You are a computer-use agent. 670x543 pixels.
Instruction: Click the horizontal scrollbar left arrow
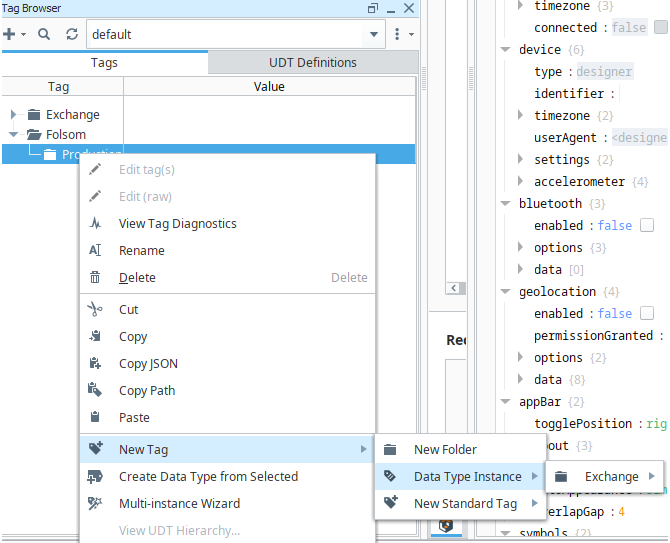(x=453, y=287)
